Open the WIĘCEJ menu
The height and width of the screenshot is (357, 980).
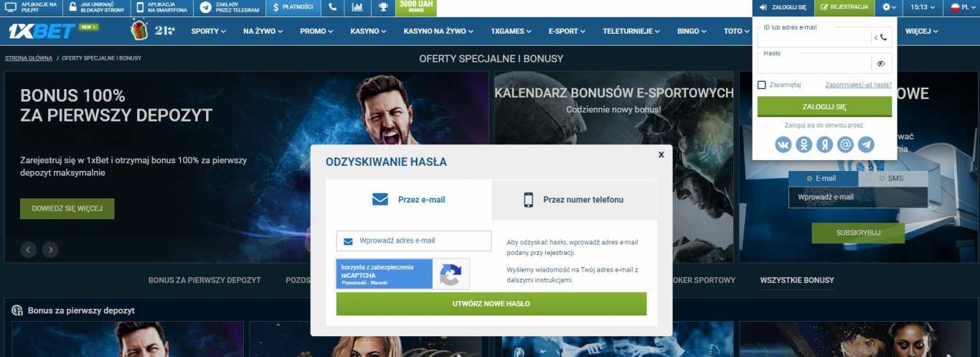922,32
